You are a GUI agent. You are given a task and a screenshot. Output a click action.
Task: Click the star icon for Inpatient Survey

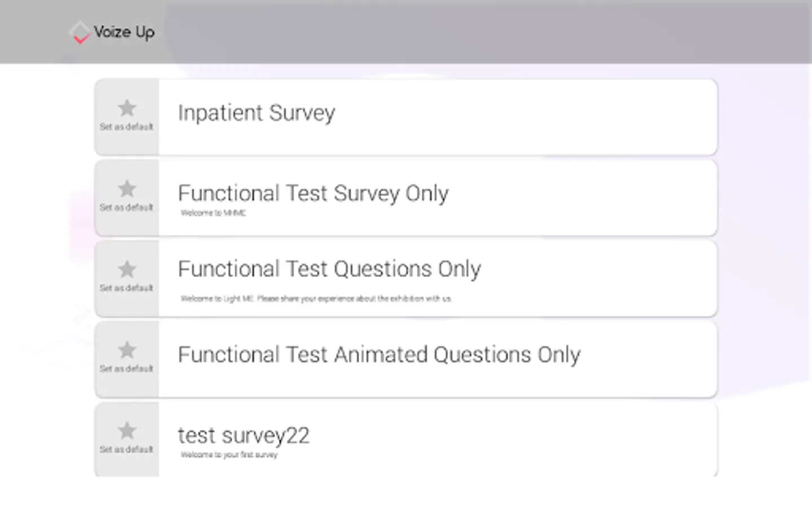pyautogui.click(x=127, y=107)
